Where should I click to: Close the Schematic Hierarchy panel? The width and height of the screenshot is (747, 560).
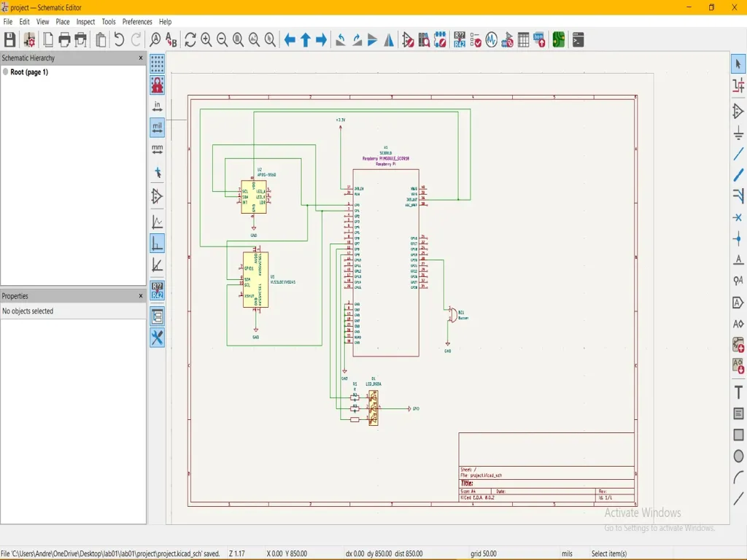point(141,58)
